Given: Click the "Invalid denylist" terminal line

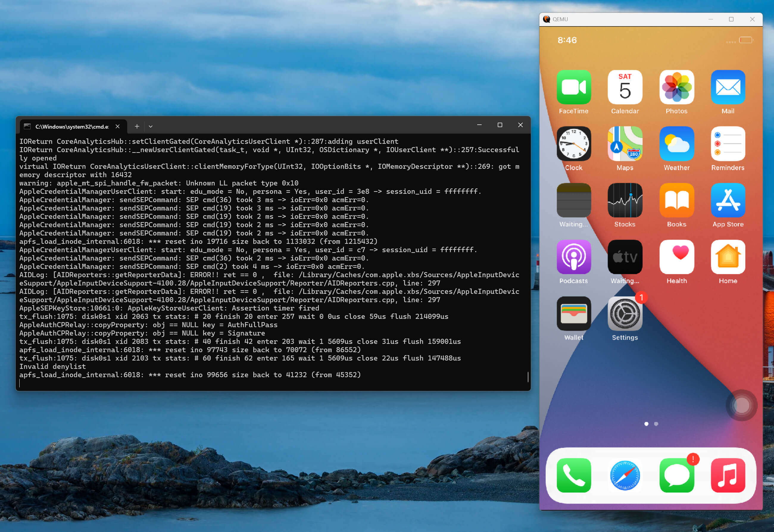Looking at the screenshot, I should point(52,366).
